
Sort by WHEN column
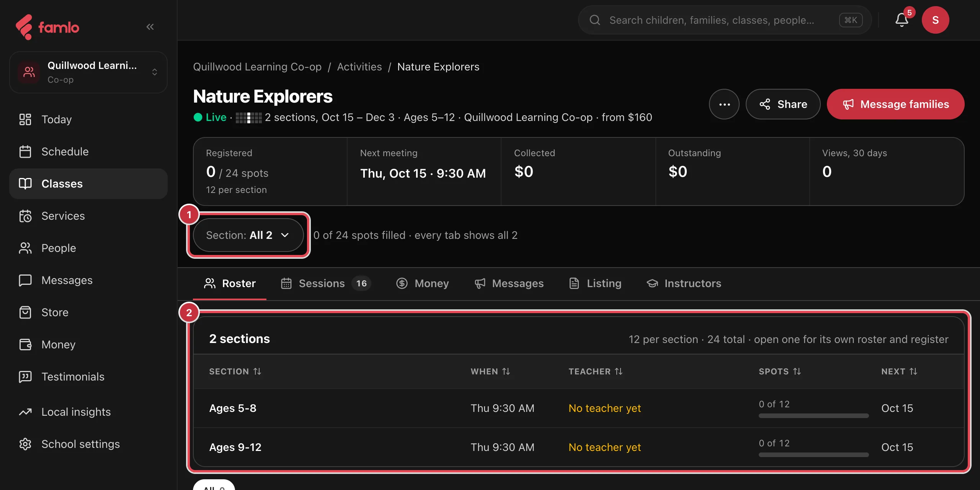[x=490, y=371]
